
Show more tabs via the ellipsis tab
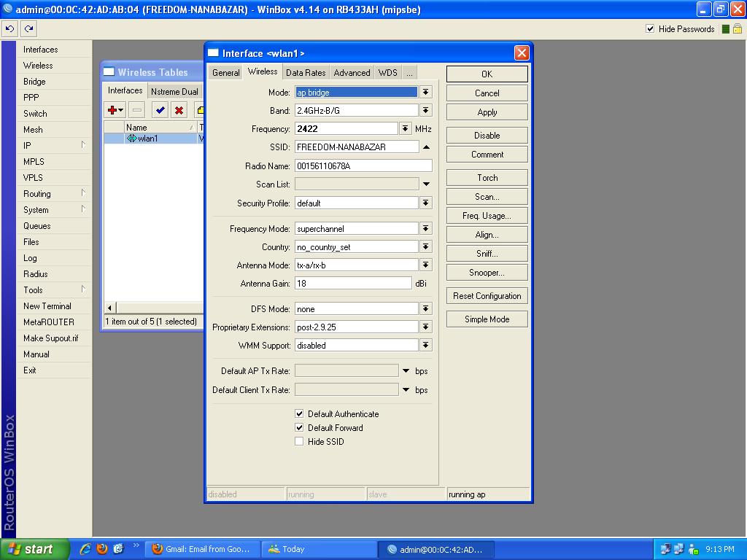click(x=409, y=73)
